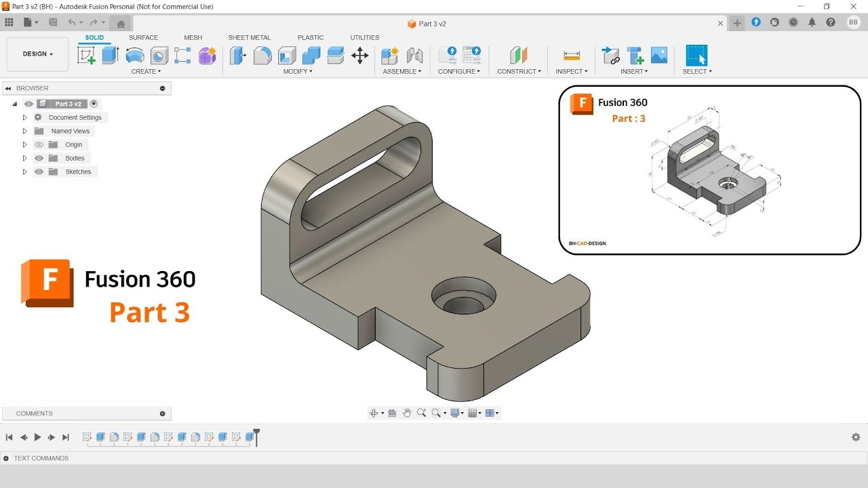Expand Document Settings in browser
Viewport: 868px width, 488px height.
(24, 117)
